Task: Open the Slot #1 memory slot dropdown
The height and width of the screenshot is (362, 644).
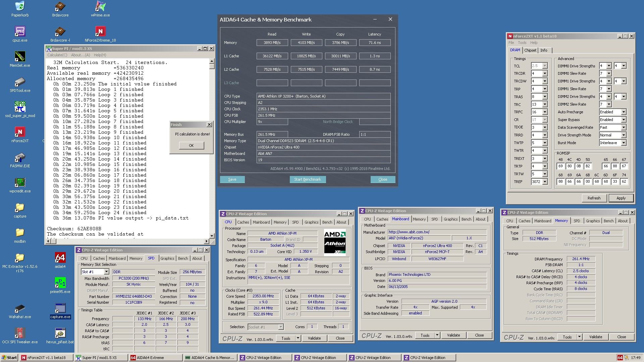Action: pyautogui.click(x=106, y=272)
